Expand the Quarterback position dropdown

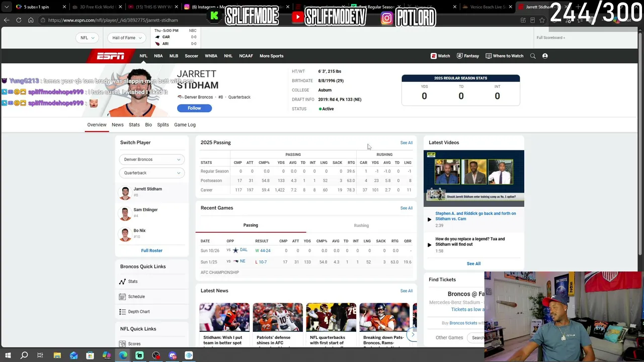pyautogui.click(x=151, y=173)
